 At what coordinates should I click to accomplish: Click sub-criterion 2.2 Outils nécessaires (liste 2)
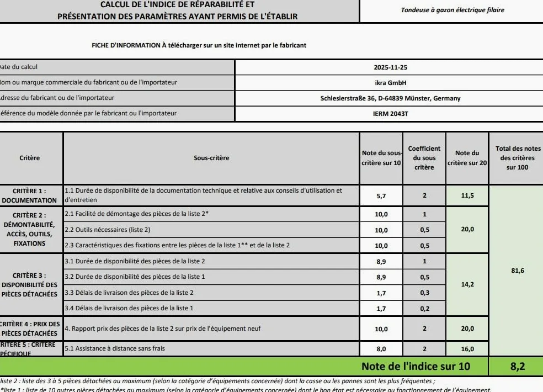tap(211, 230)
